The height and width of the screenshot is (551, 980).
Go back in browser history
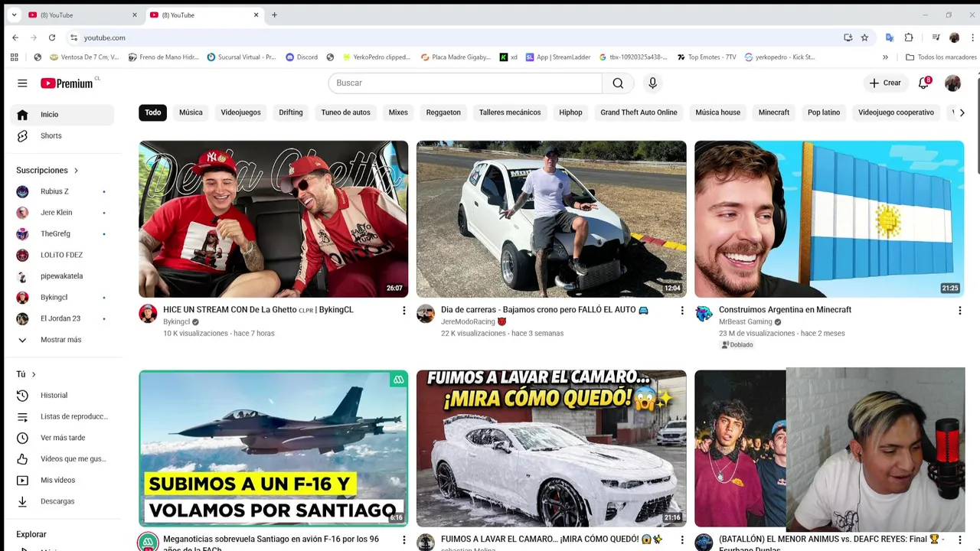tap(15, 37)
